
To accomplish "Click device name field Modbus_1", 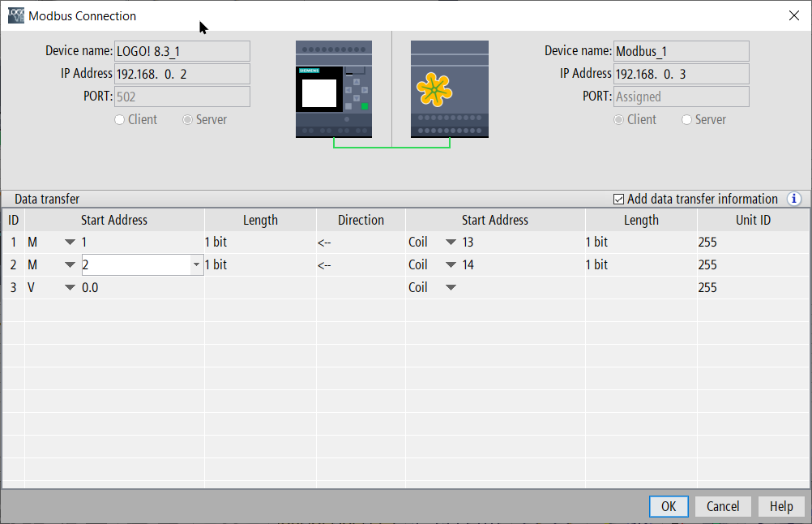I will [x=682, y=51].
